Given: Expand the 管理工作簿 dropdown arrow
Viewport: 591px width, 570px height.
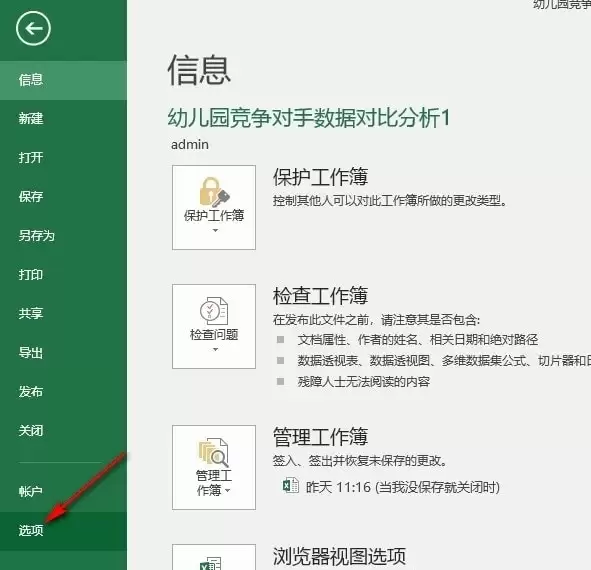Looking at the screenshot, I should (227, 490).
